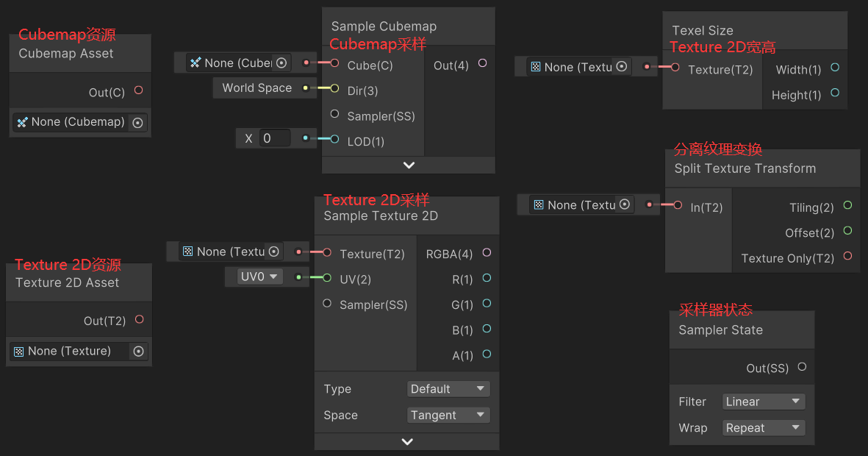The height and width of the screenshot is (456, 868).
Task: Open picker on Sample Cubemap's Cube input slot
Action: pyautogui.click(x=281, y=63)
